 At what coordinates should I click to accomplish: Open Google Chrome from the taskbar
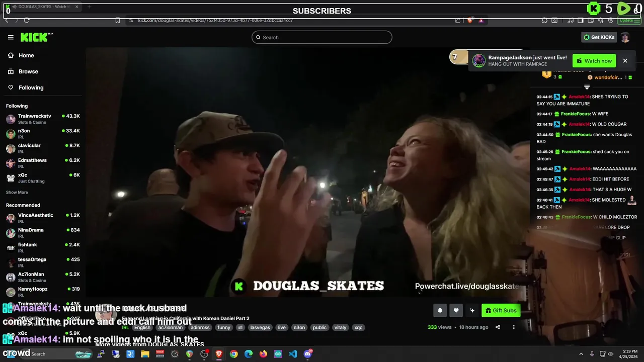233,354
